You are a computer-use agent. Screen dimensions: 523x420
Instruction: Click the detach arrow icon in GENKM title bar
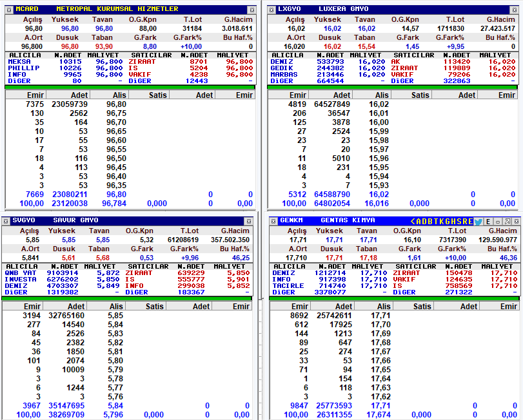coord(508,222)
